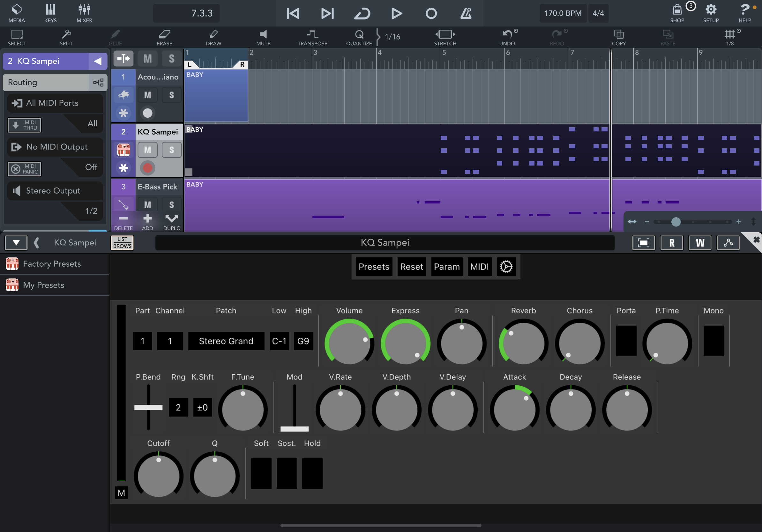Open the Transpose function
762x532 pixels.
point(312,38)
